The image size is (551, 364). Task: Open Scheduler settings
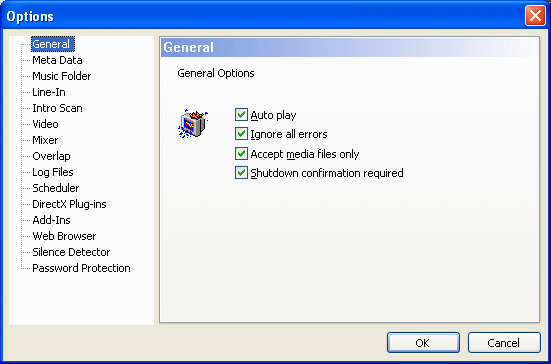[x=56, y=188]
